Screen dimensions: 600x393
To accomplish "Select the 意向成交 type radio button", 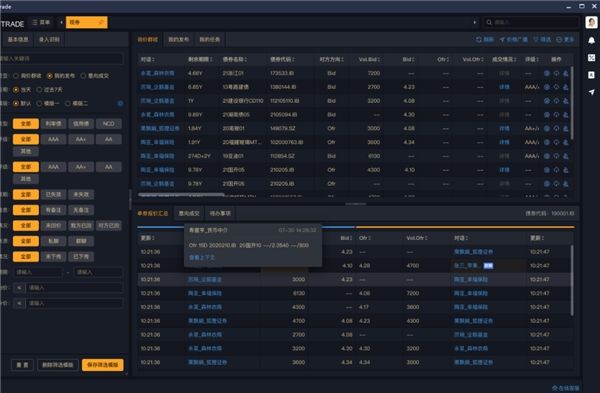I will [x=83, y=76].
